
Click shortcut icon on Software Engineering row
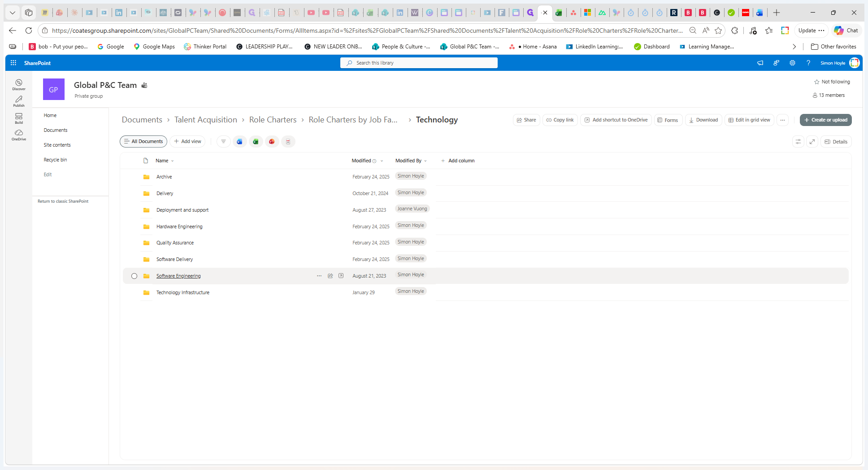tap(341, 276)
